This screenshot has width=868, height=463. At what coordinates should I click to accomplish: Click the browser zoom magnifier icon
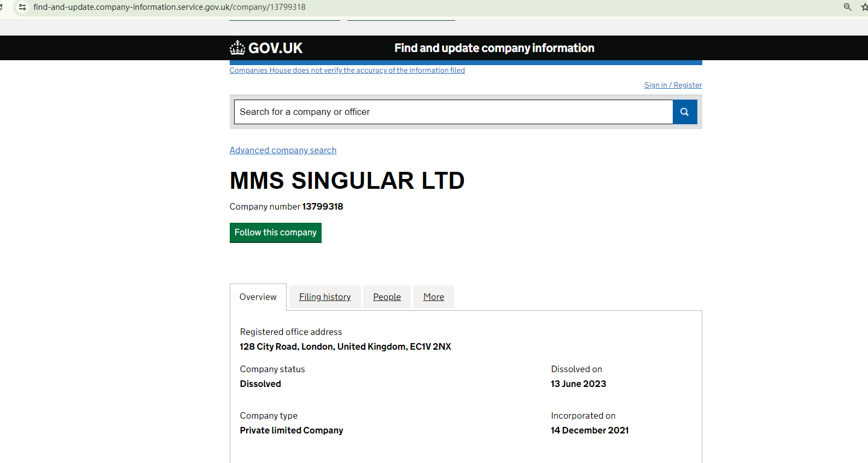coord(847,7)
